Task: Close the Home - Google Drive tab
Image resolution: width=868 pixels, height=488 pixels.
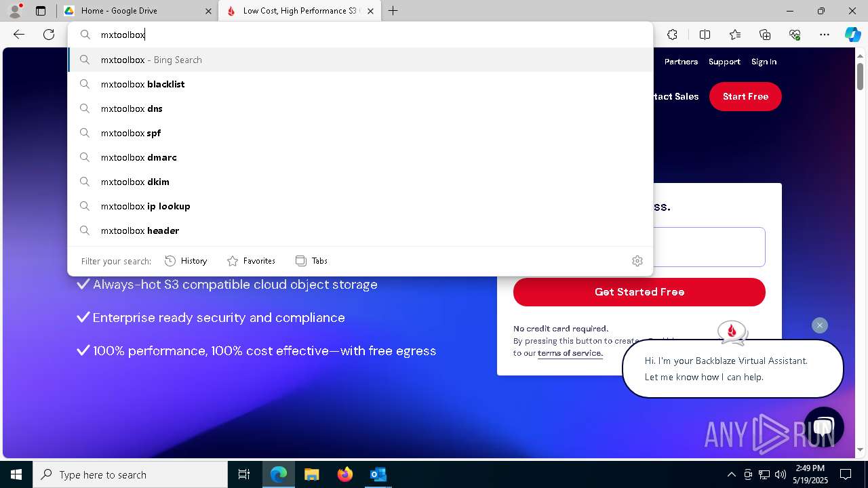Action: tap(208, 11)
